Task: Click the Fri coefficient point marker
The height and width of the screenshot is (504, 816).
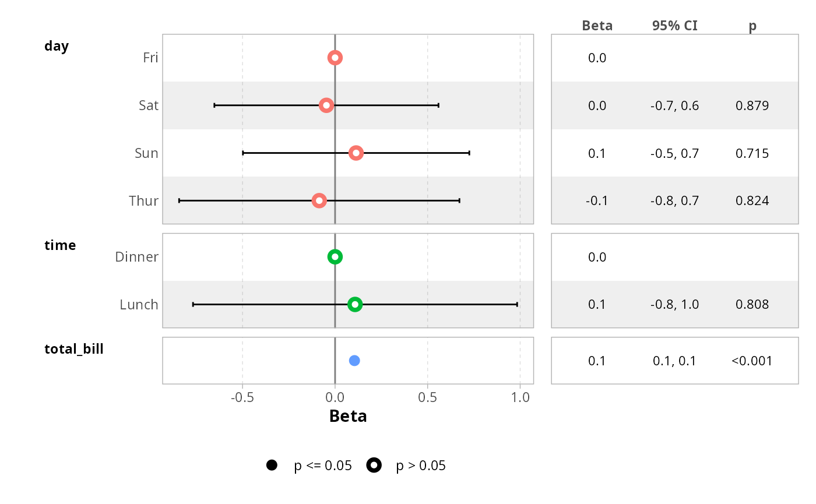Action: click(335, 58)
